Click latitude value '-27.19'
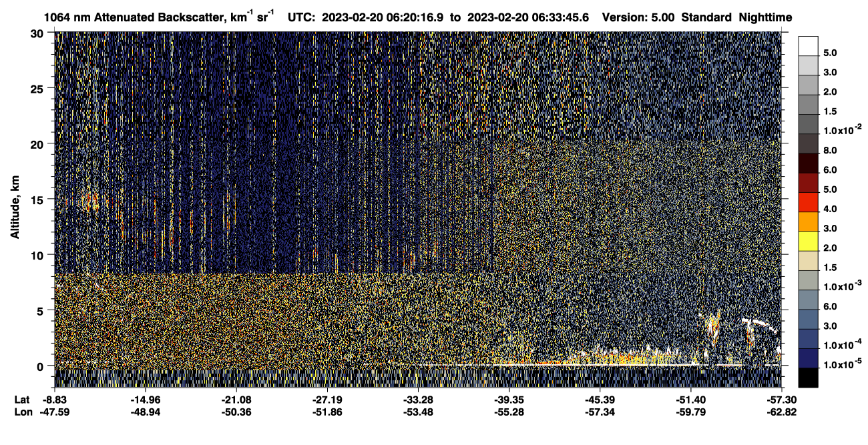 pyautogui.click(x=328, y=400)
